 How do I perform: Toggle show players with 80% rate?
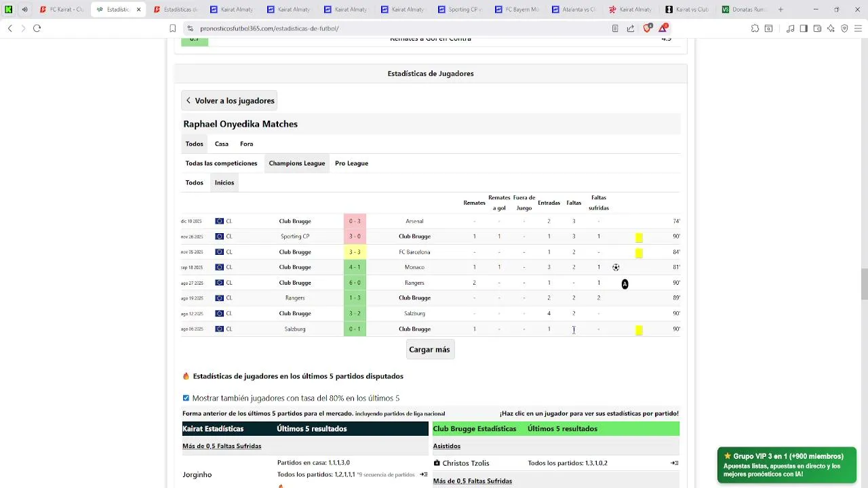point(186,398)
